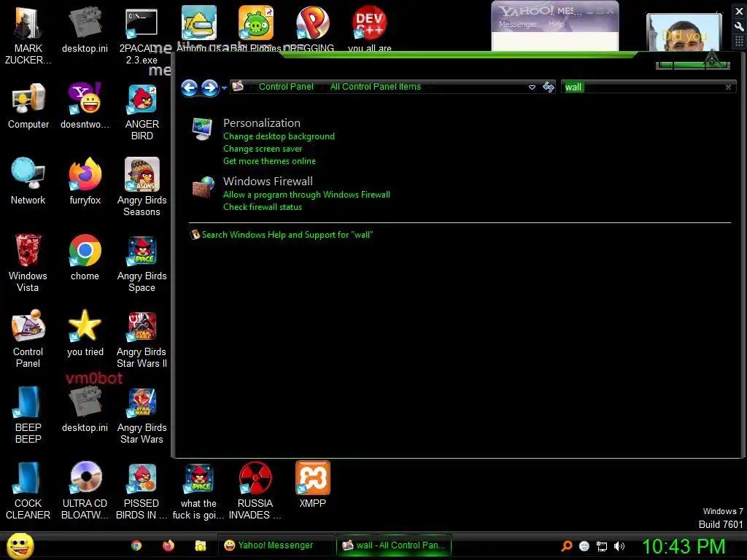Click the 10:43 PM clock

[683, 545]
